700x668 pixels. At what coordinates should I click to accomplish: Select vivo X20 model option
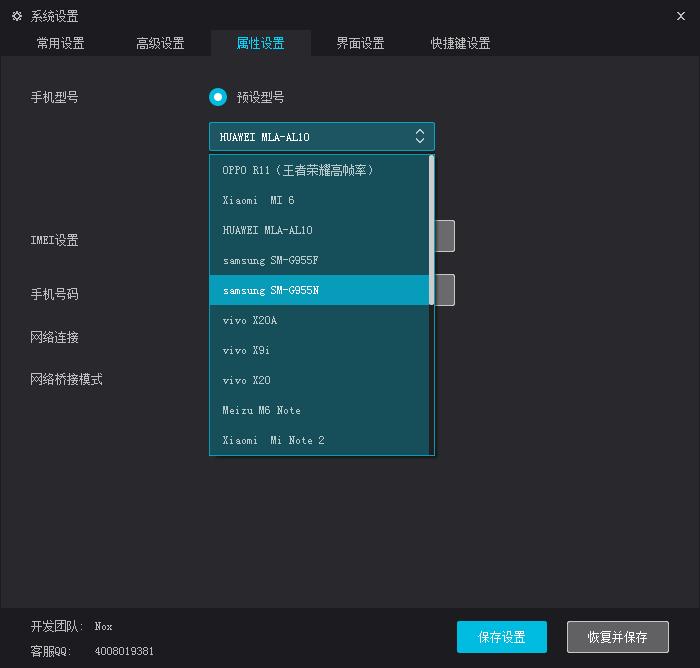tap(319, 380)
